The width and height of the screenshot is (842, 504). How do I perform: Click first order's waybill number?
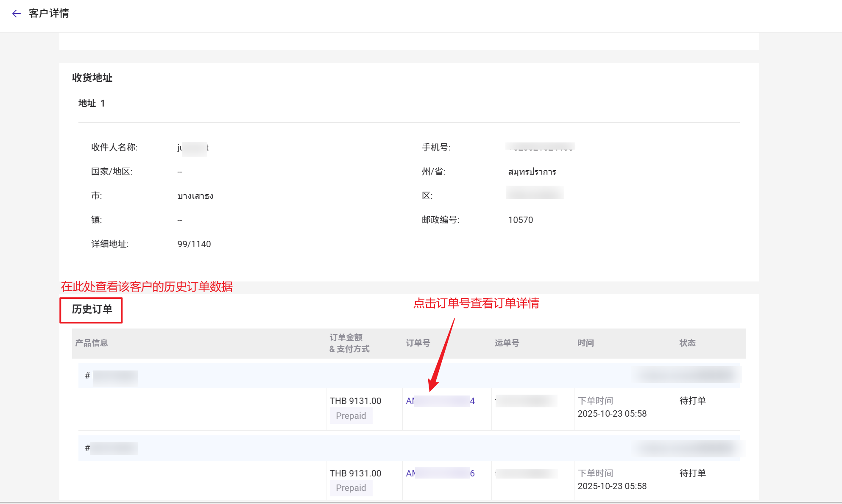coord(526,401)
